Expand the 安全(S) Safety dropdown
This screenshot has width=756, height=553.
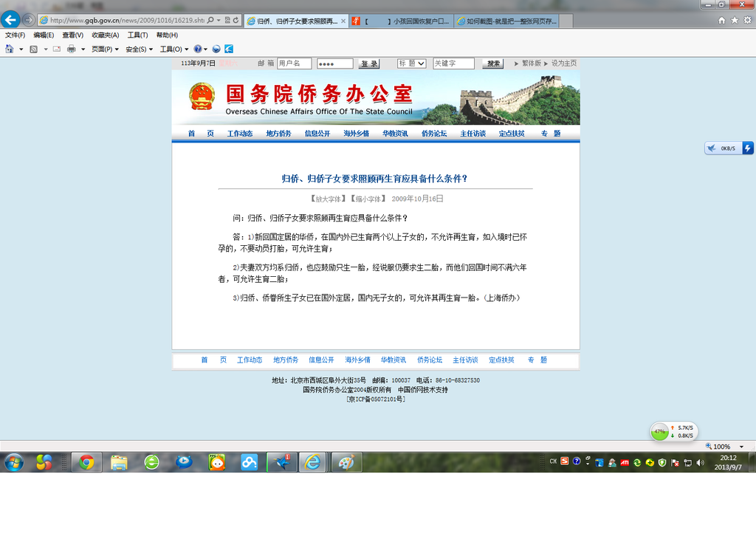point(140,49)
